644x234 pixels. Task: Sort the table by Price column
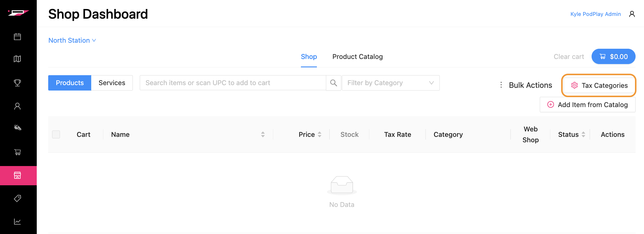pyautogui.click(x=310, y=134)
